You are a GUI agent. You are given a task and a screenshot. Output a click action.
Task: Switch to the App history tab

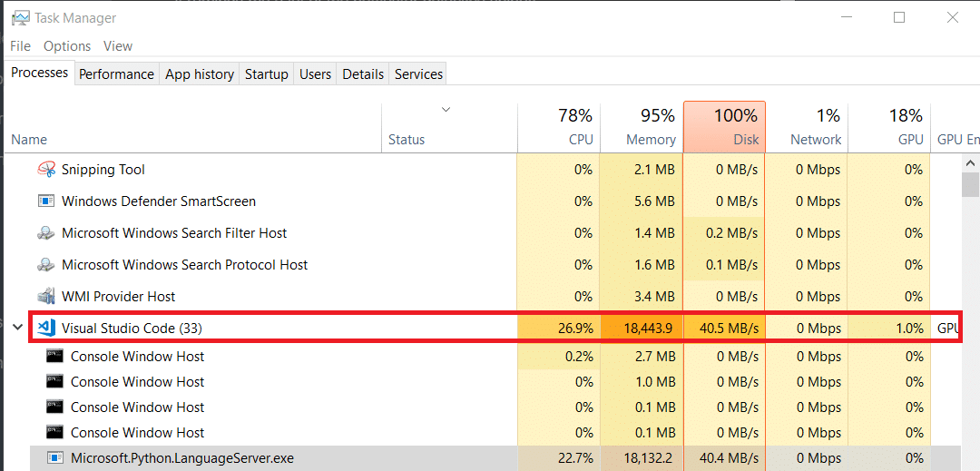[200, 74]
